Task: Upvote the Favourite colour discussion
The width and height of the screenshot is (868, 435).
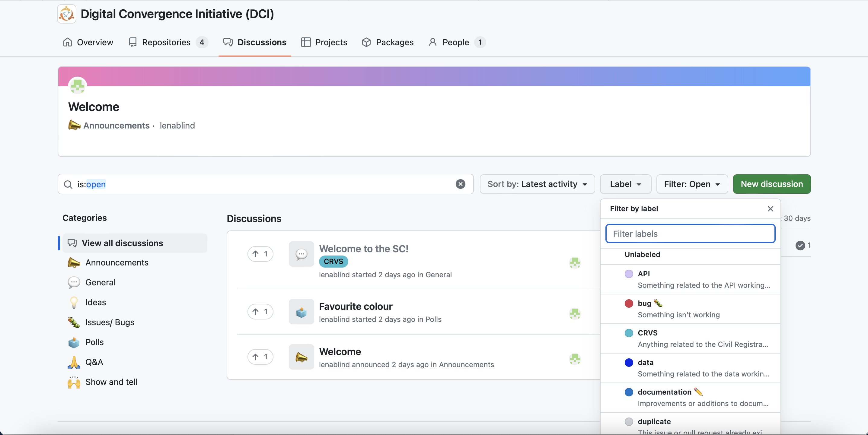Action: tap(260, 311)
